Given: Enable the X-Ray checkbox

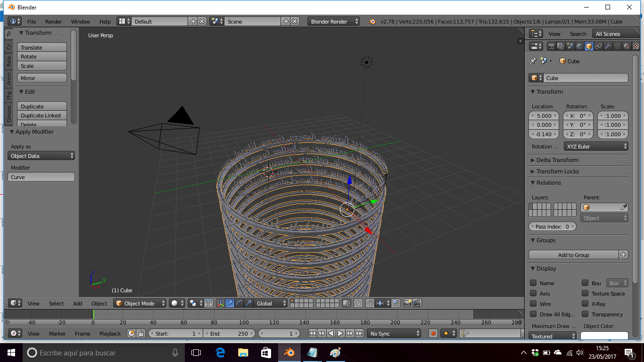Looking at the screenshot, I should point(585,304).
